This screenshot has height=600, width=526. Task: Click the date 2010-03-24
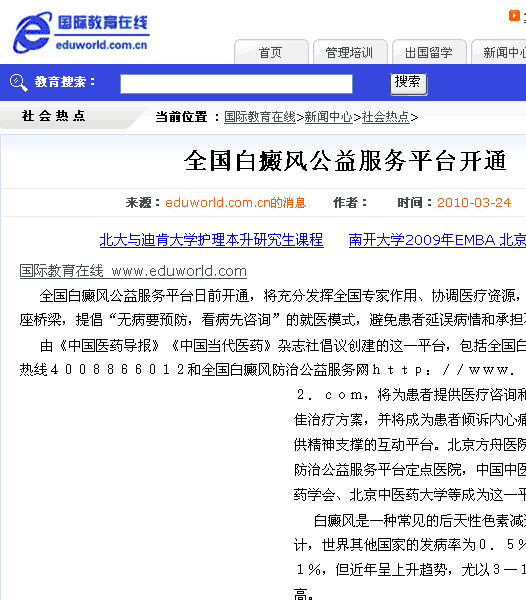(x=474, y=202)
